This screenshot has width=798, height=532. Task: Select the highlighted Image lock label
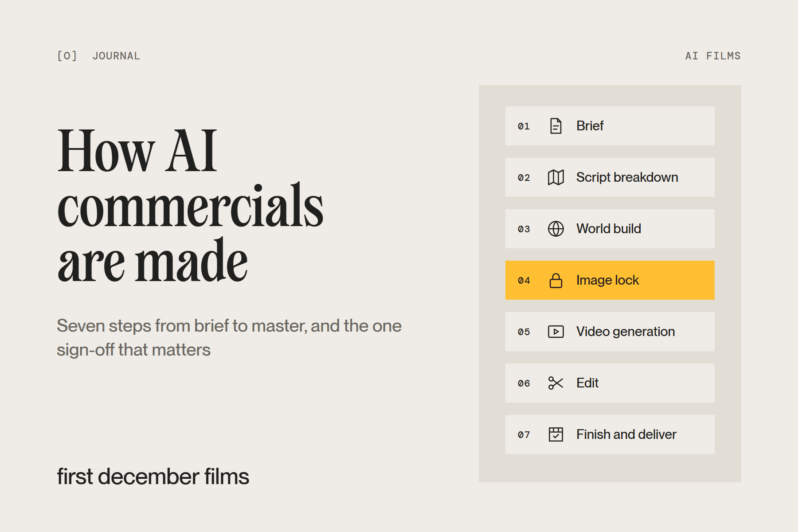607,280
